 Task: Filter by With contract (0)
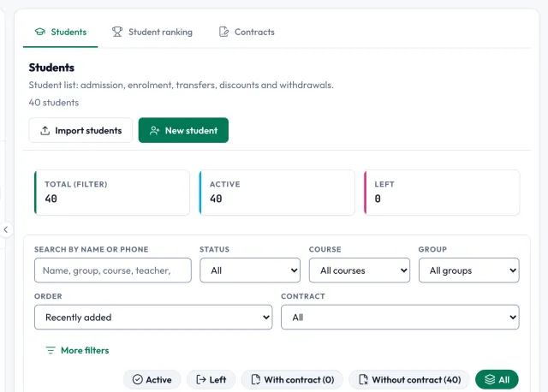(x=292, y=380)
